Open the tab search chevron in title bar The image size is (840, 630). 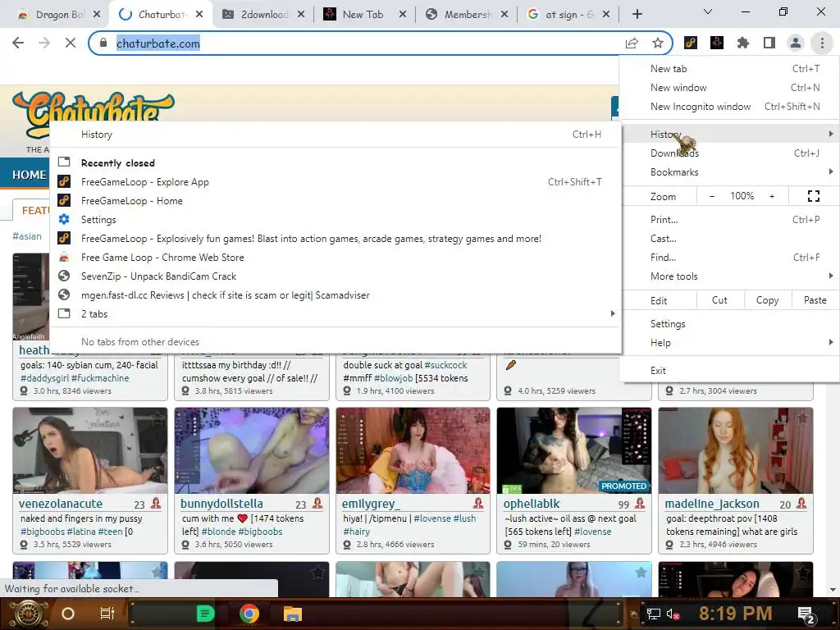[708, 11]
